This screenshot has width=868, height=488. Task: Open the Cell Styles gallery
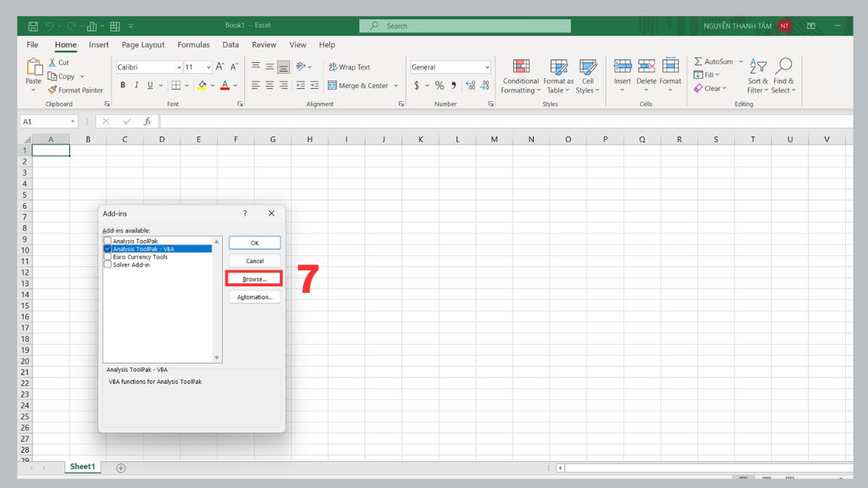[x=587, y=77]
